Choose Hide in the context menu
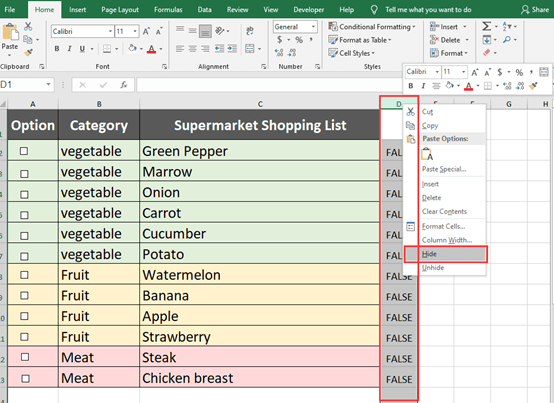 tap(445, 254)
